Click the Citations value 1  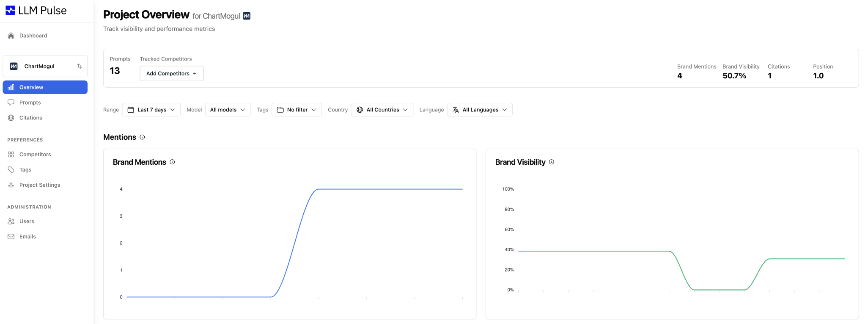click(x=770, y=76)
